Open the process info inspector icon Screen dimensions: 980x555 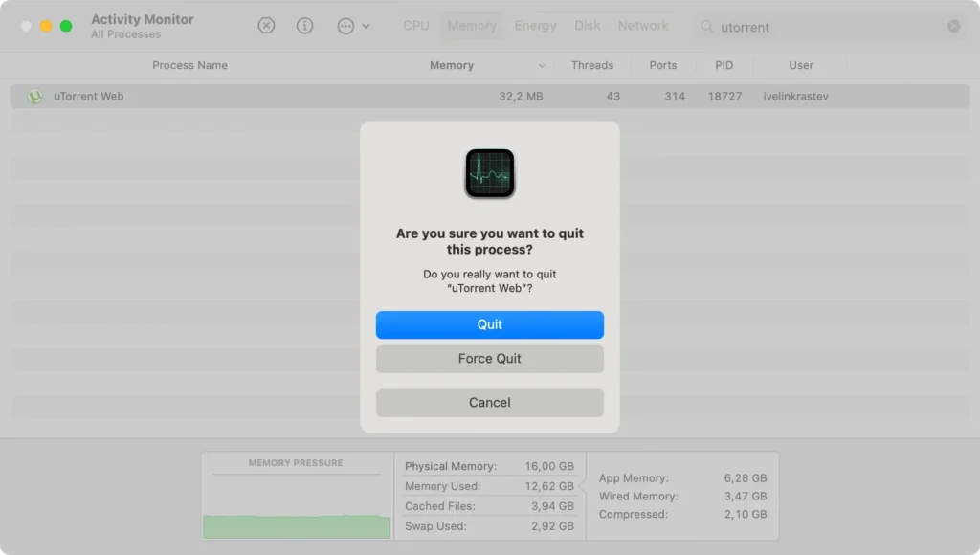[x=304, y=26]
